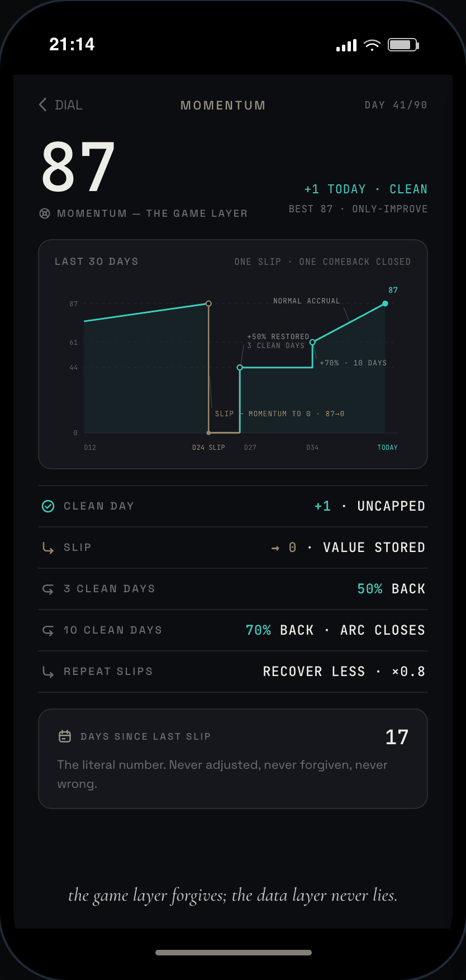Click the home indicator bar at bottom
The image size is (466, 980).
(x=234, y=953)
